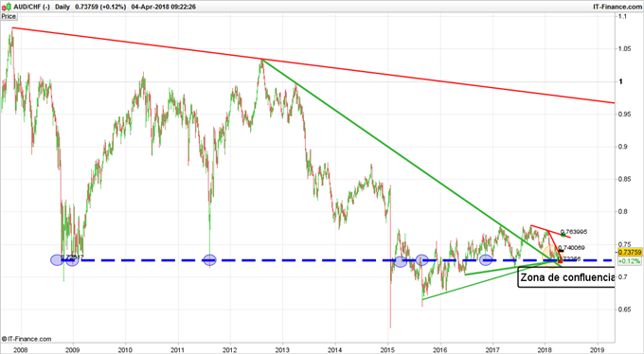Click the 0.763995 price annotation

574,232
